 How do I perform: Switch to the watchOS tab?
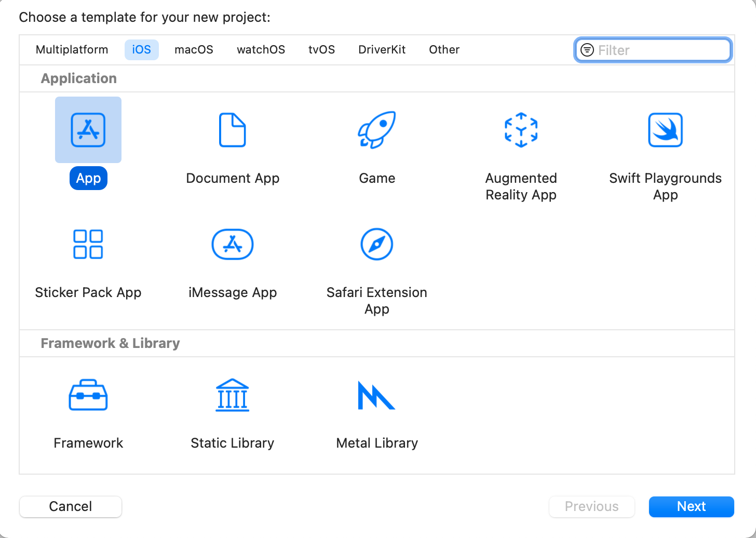coord(261,50)
